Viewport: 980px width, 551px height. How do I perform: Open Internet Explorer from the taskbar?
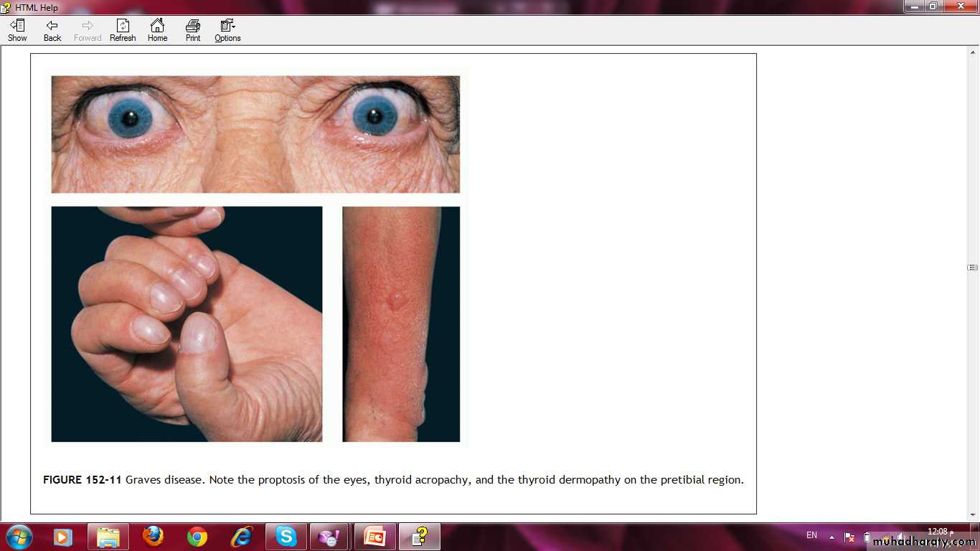click(242, 537)
